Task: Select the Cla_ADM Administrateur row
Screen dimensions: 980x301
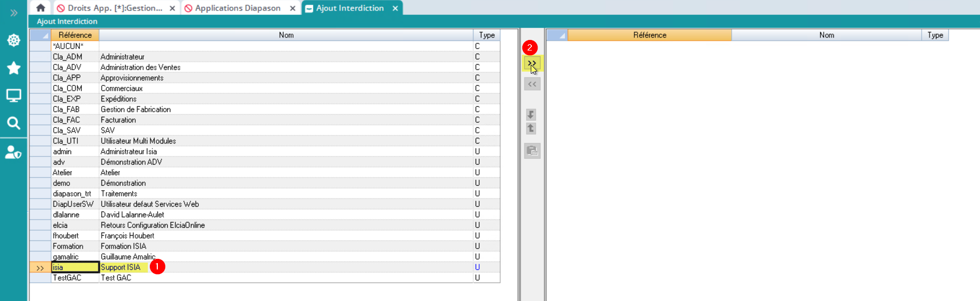Action: click(x=122, y=57)
